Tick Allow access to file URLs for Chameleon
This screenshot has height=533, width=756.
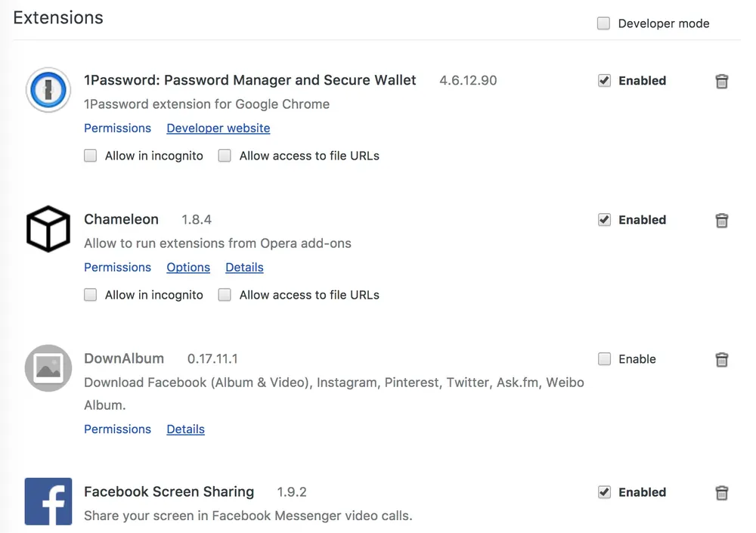click(x=225, y=294)
